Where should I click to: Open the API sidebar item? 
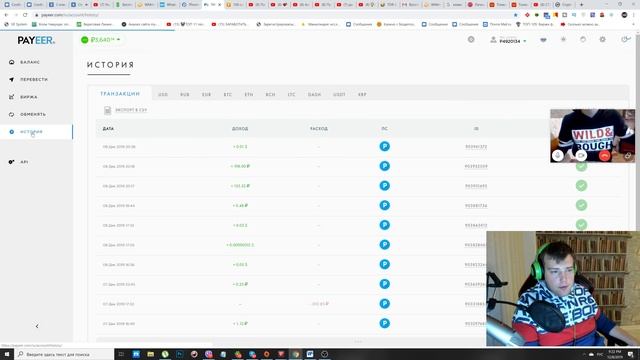click(24, 162)
